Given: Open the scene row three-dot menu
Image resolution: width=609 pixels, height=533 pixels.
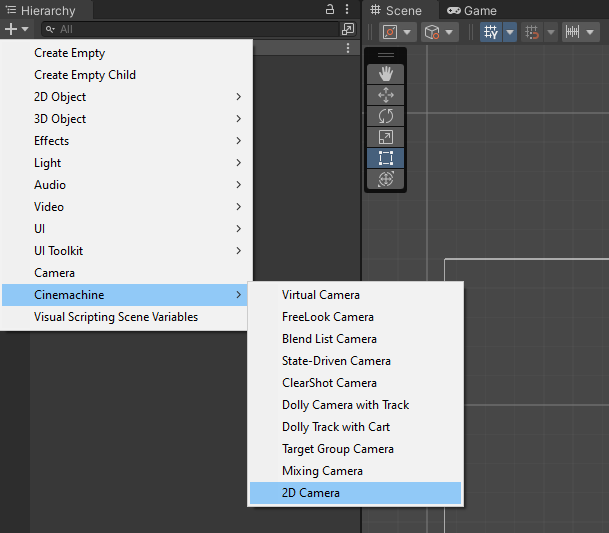Looking at the screenshot, I should 348,48.
